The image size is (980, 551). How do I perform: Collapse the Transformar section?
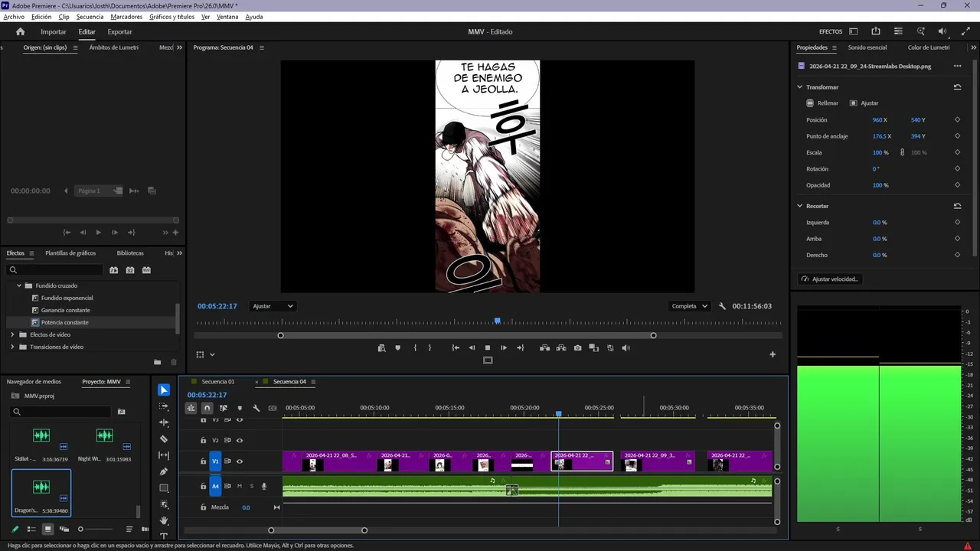point(800,87)
